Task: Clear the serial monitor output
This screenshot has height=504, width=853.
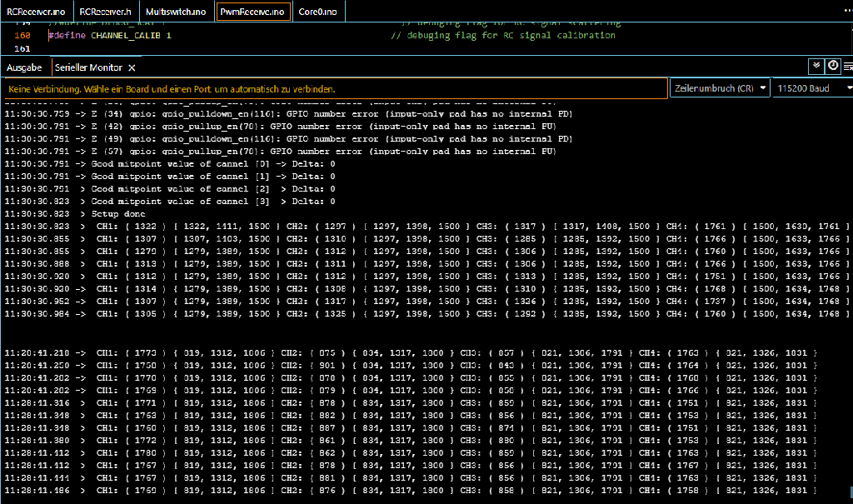Action: [848, 66]
